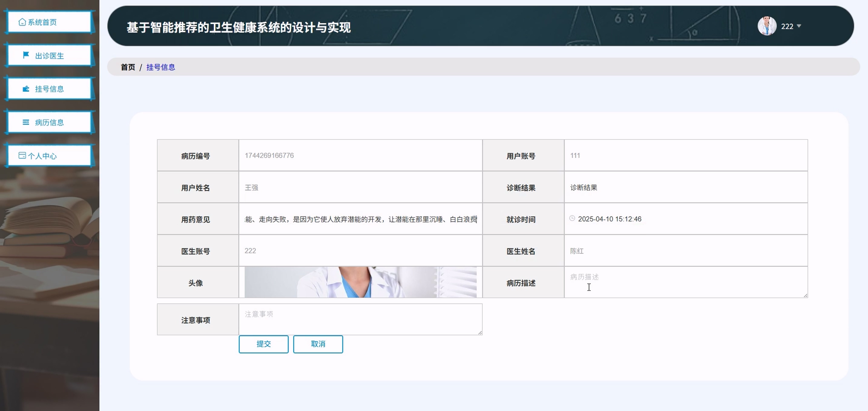The image size is (868, 411).
Task: Click the doctor 头像 image thumbnail
Action: click(x=360, y=282)
